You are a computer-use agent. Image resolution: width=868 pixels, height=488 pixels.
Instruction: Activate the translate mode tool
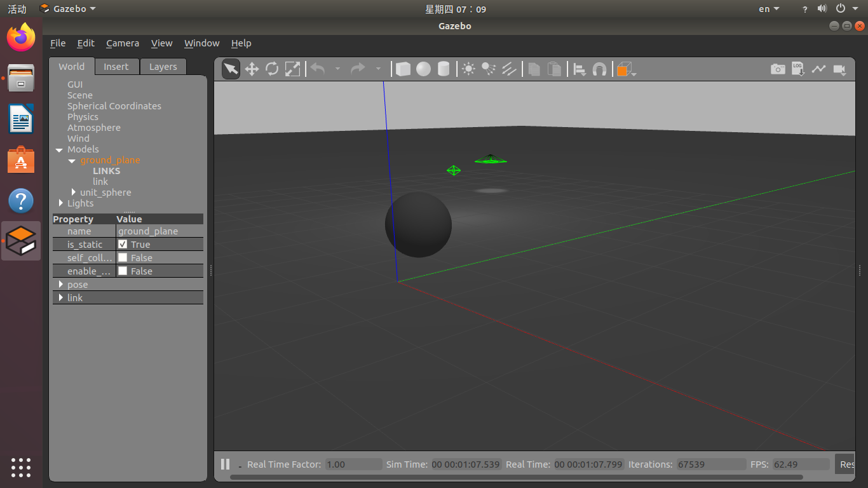pyautogui.click(x=252, y=69)
